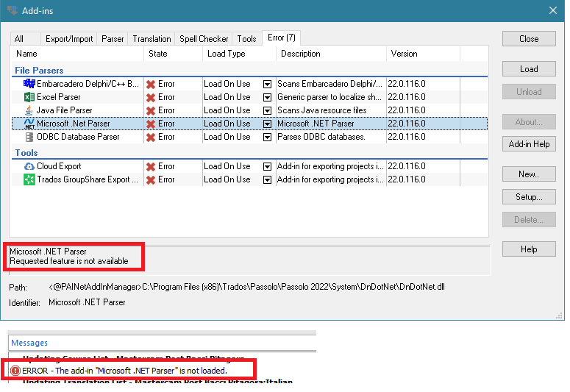Click the Java File Parser icon
Screen dimensions: 570x392
click(29, 110)
